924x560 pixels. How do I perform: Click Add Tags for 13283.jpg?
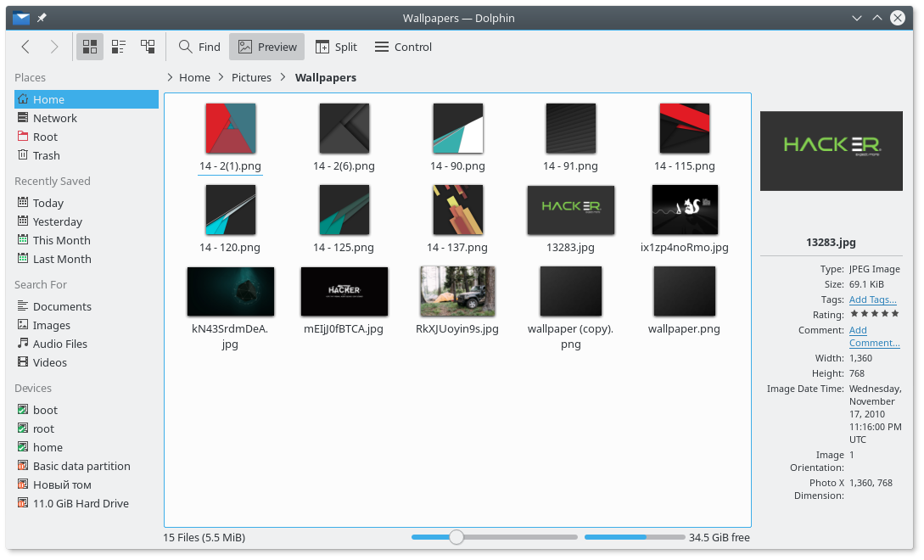[872, 299]
